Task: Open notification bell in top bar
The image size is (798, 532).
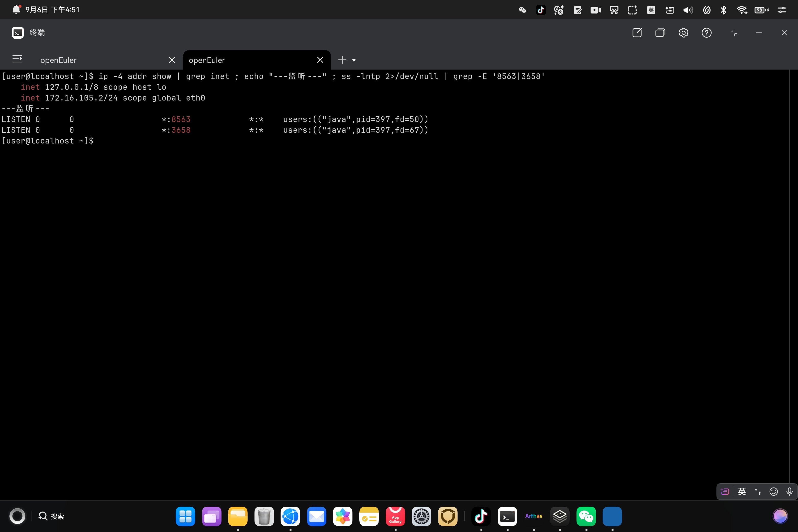Action: click(16, 9)
